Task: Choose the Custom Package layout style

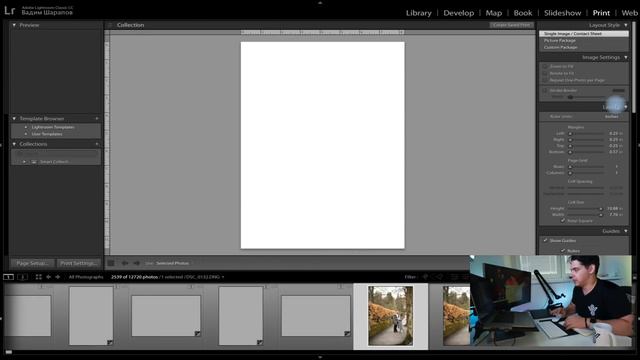Action: 561,47
